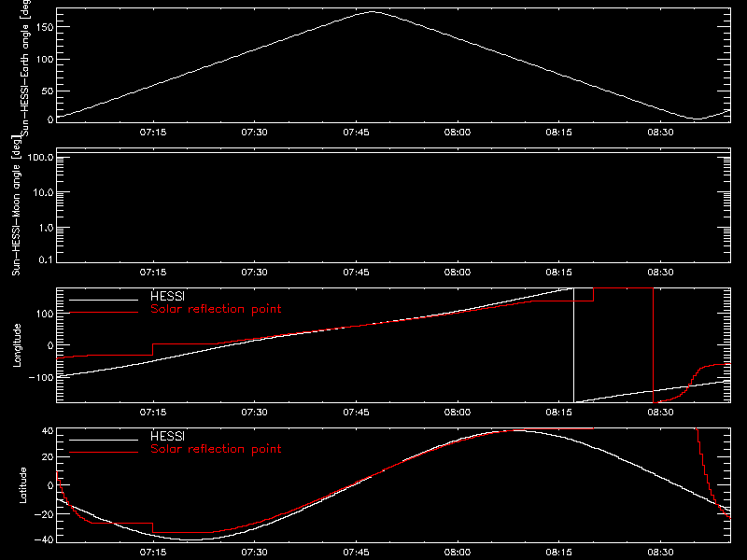Click 07:15 under the Latitude plot
Image resolution: width=747 pixels, height=560 pixels.
(x=153, y=553)
